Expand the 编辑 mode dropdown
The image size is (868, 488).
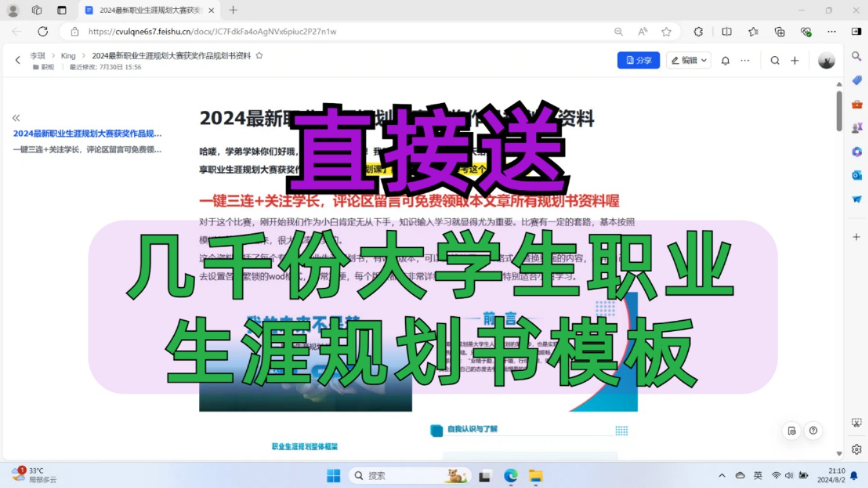[689, 60]
